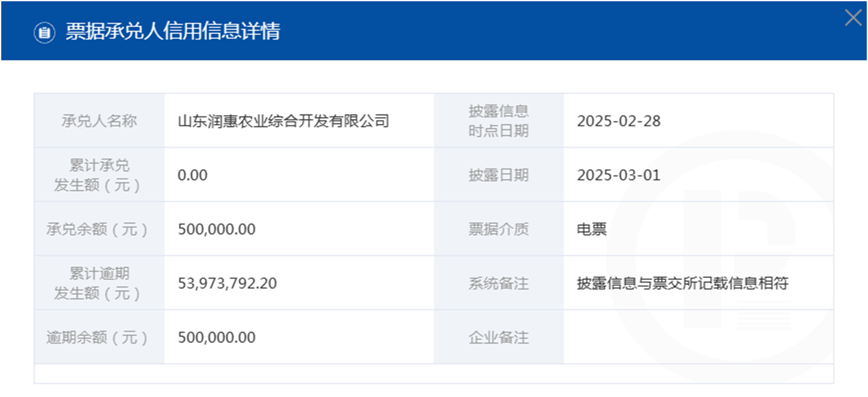Click the 票据承兑人信用信息详情 title text

tap(173, 31)
